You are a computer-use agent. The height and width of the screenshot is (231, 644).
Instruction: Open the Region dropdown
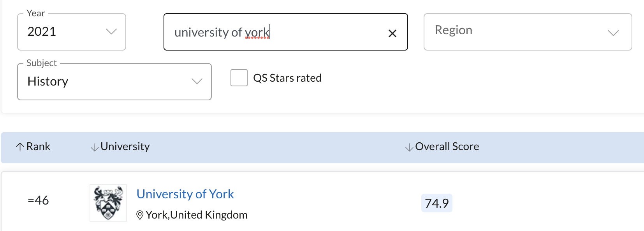coord(528,32)
